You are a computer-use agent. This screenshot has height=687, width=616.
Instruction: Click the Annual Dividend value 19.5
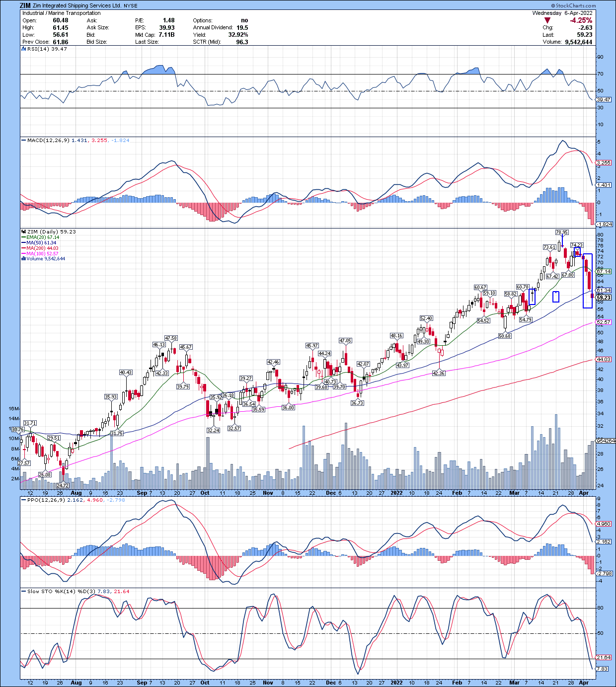click(x=242, y=28)
